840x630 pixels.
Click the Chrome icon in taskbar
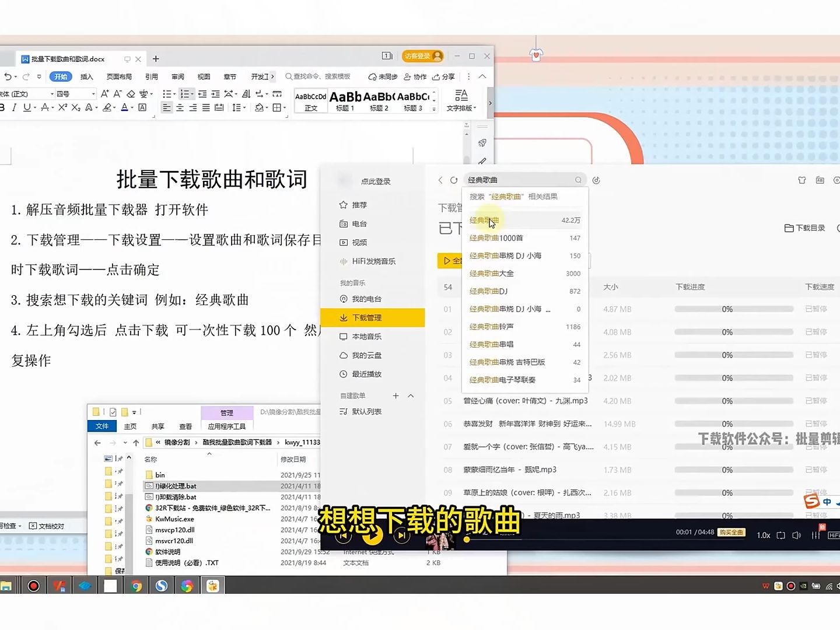pyautogui.click(x=136, y=586)
